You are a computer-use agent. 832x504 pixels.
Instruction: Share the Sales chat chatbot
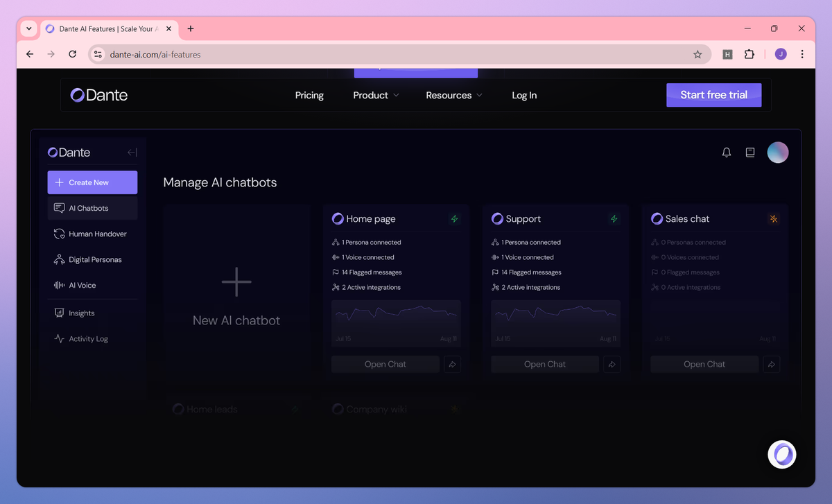(771, 364)
